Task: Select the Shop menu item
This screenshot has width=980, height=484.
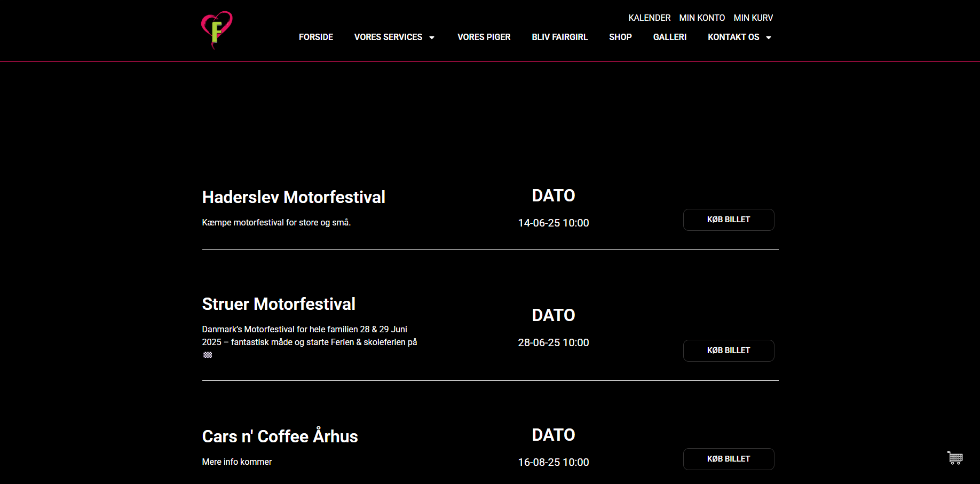Action: click(620, 37)
